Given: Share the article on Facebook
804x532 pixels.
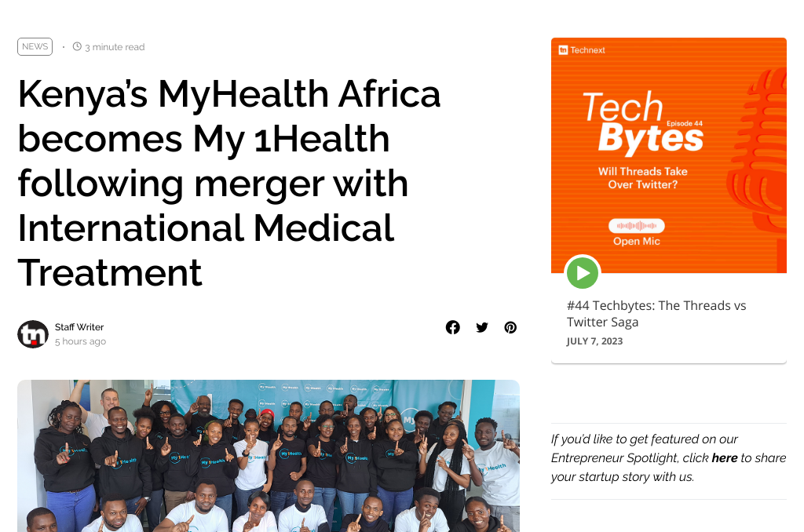Looking at the screenshot, I should (x=453, y=327).
